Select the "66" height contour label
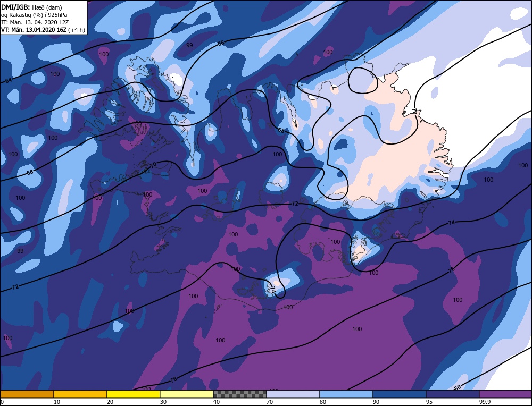Image resolution: width=532 pixels, height=406 pixels. (221, 43)
